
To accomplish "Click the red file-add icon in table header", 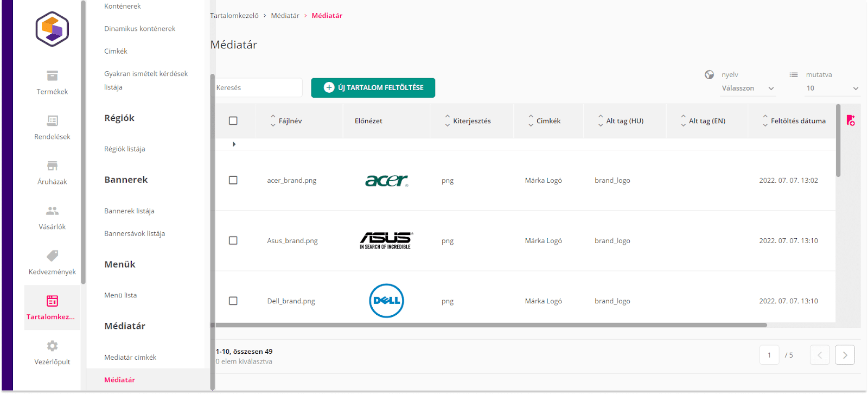I will (x=851, y=120).
